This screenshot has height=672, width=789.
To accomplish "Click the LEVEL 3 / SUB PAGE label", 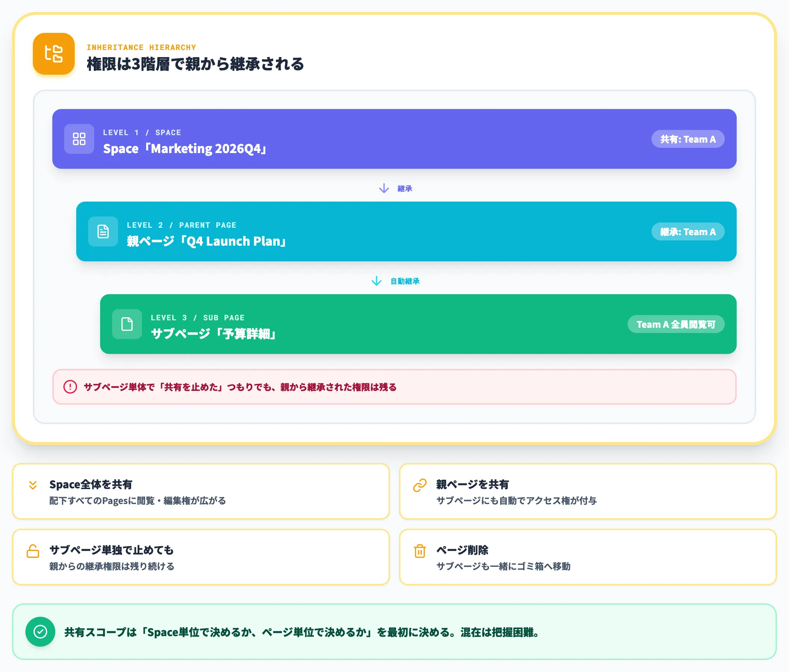I will [x=198, y=317].
